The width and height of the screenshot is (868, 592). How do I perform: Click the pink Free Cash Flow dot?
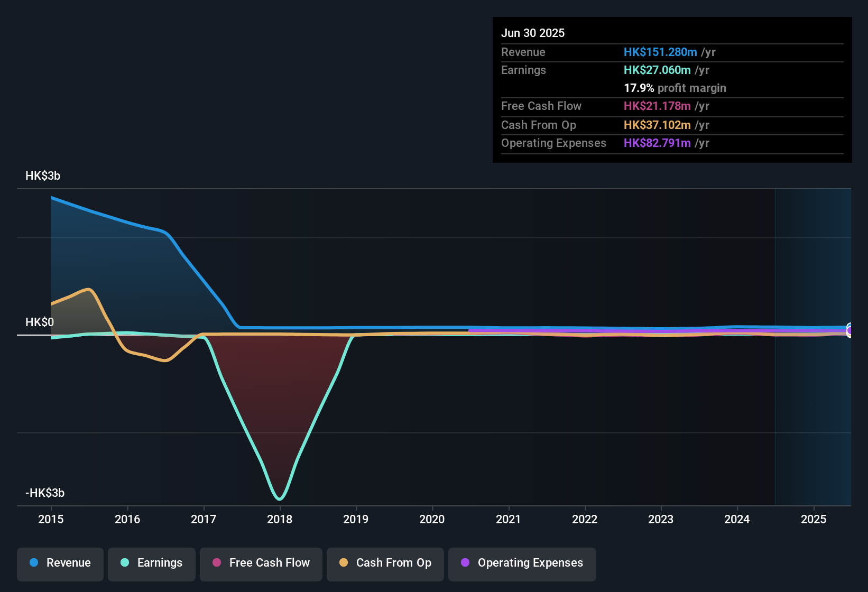217,562
